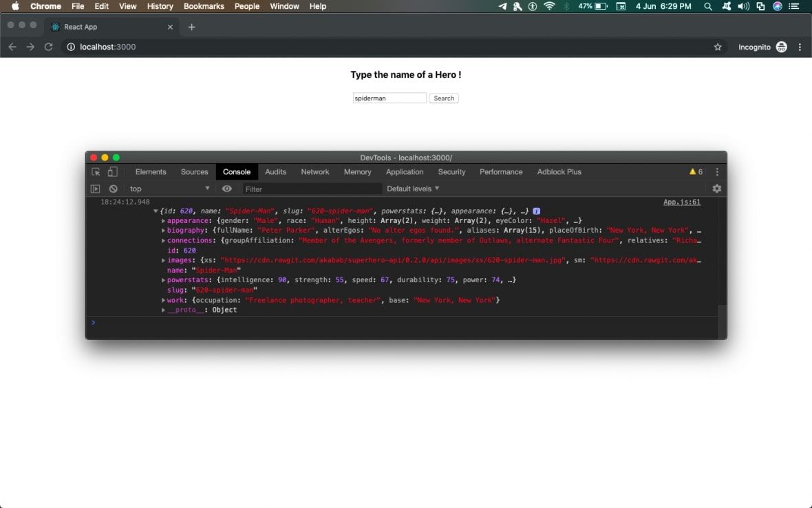Open the App.js:61 source link
The width and height of the screenshot is (812, 508).
point(681,202)
